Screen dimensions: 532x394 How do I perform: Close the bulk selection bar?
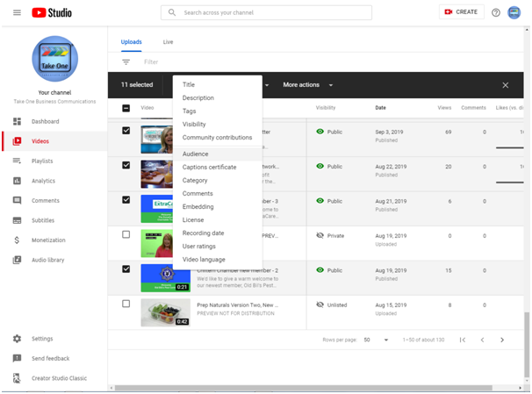coord(505,85)
